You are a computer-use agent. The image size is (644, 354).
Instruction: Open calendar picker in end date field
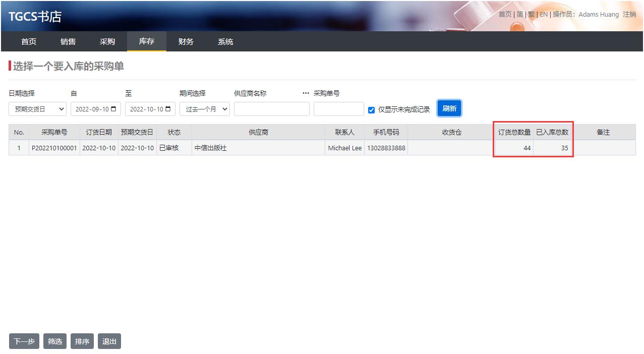pos(168,109)
